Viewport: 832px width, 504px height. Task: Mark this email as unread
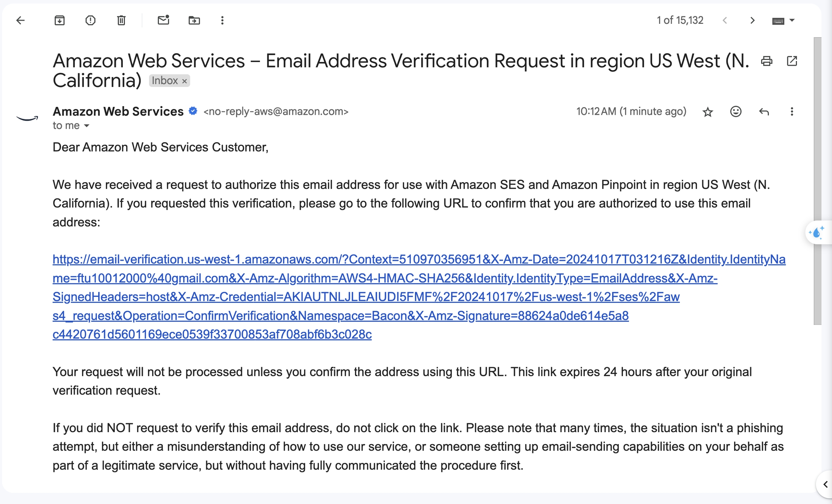tap(164, 21)
